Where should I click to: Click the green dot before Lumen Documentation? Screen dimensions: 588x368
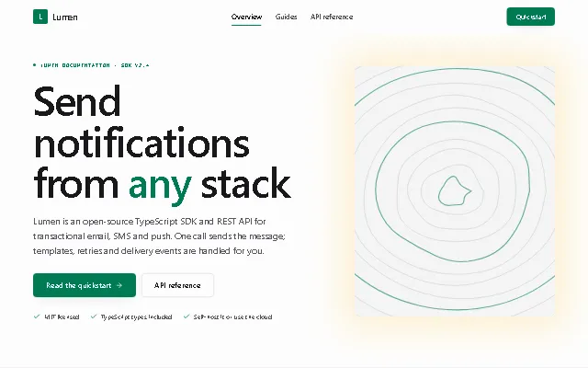tap(35, 65)
